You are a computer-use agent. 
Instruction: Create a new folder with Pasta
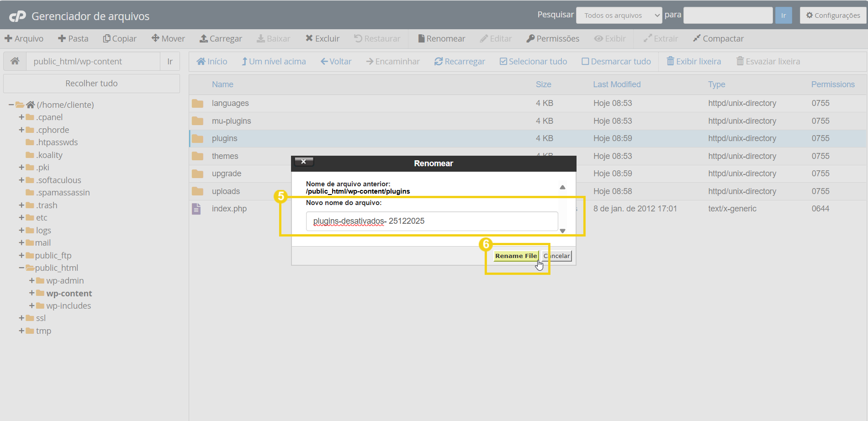(73, 39)
